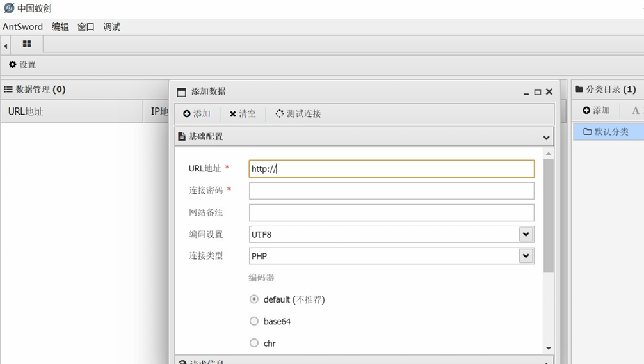Choose the base64 encoder option

pos(254,321)
